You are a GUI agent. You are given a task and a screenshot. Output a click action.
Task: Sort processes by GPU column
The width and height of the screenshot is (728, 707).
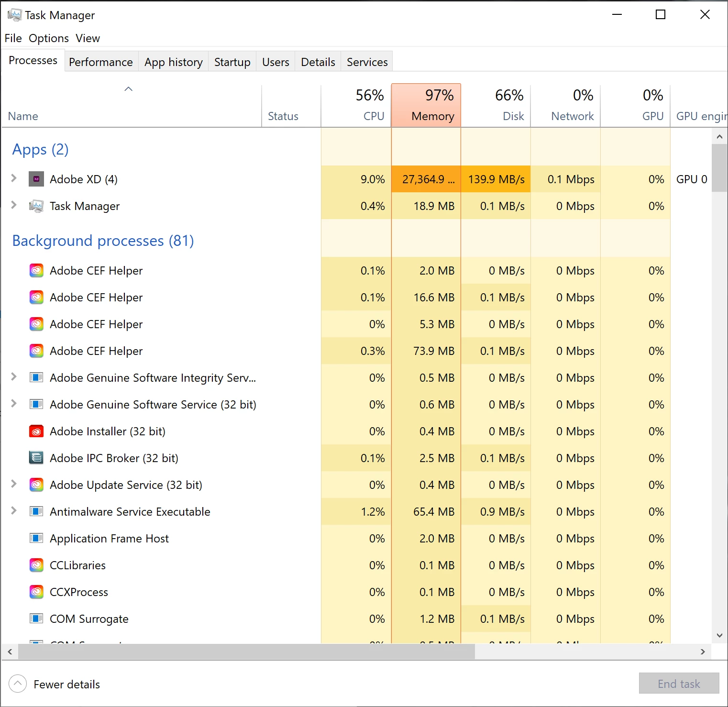(636, 106)
